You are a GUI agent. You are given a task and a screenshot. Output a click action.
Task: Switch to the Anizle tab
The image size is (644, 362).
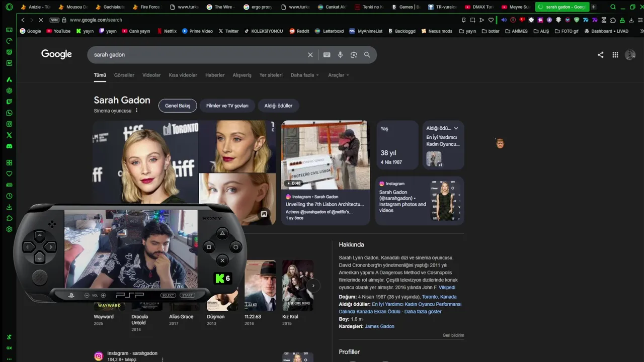coord(35,7)
